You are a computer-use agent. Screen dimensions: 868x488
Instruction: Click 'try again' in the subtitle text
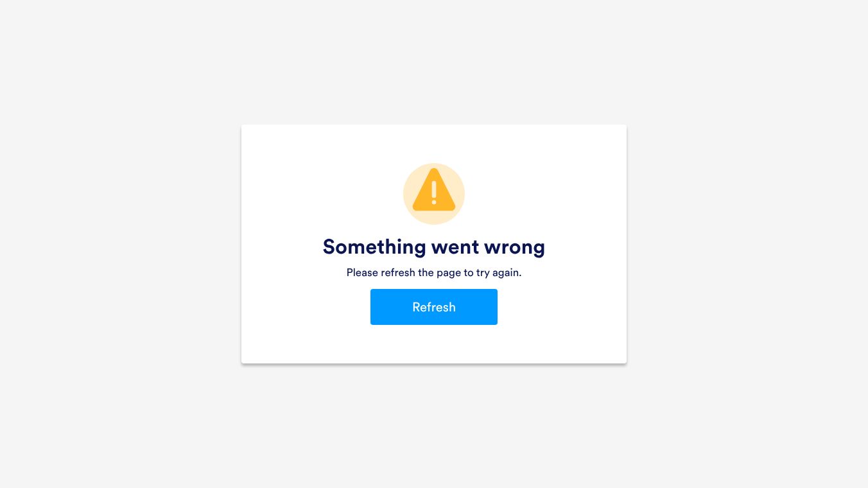click(499, 273)
